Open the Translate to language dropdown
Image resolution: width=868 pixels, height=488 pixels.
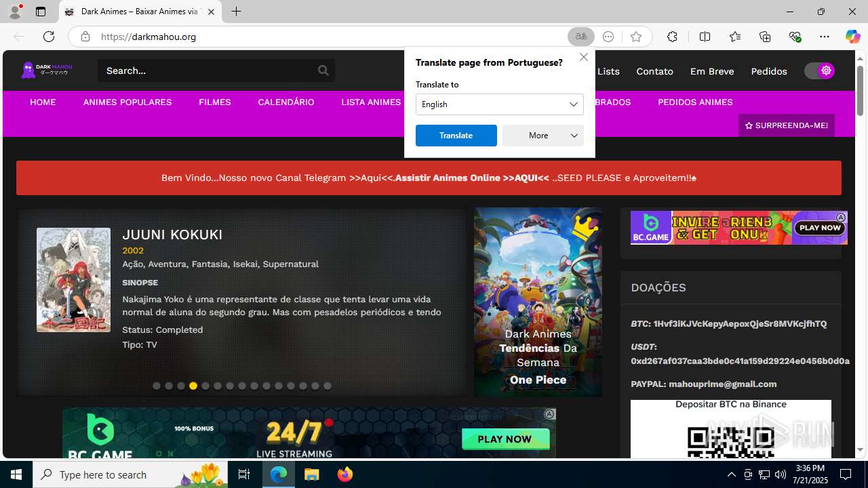pos(500,104)
